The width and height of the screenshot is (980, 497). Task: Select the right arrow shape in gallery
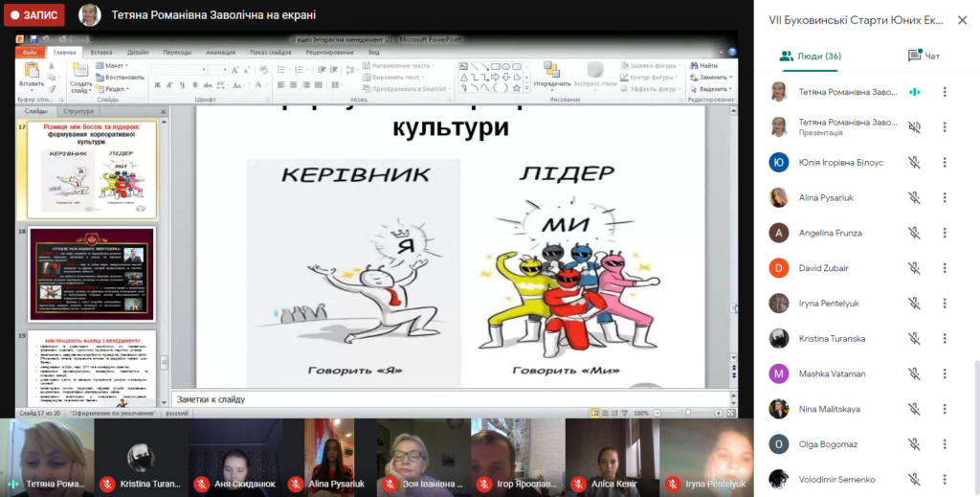[495, 78]
